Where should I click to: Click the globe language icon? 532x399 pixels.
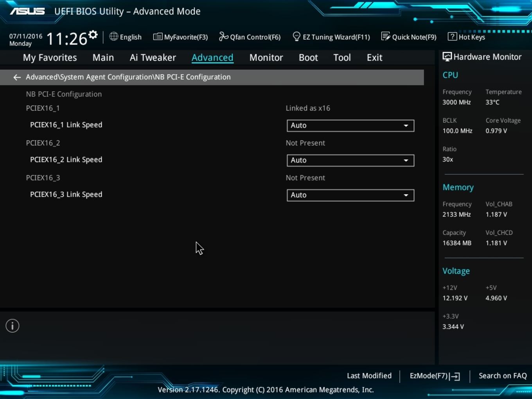pyautogui.click(x=114, y=36)
